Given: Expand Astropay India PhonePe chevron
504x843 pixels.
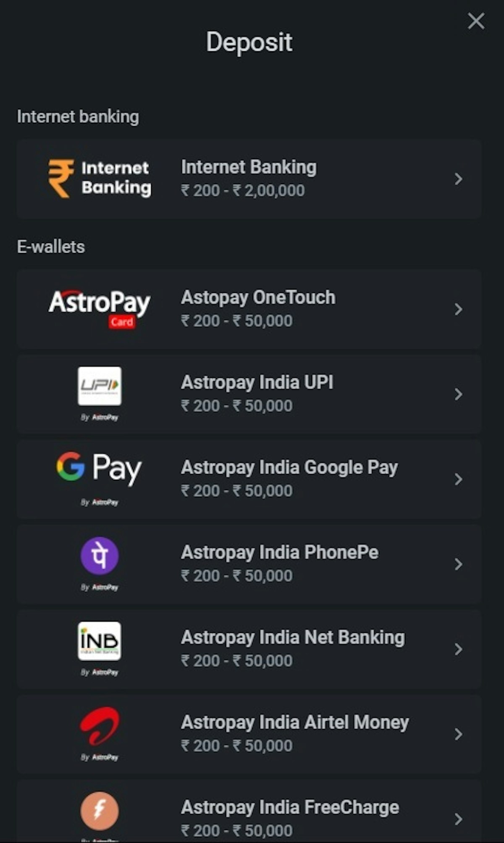Looking at the screenshot, I should [x=459, y=564].
